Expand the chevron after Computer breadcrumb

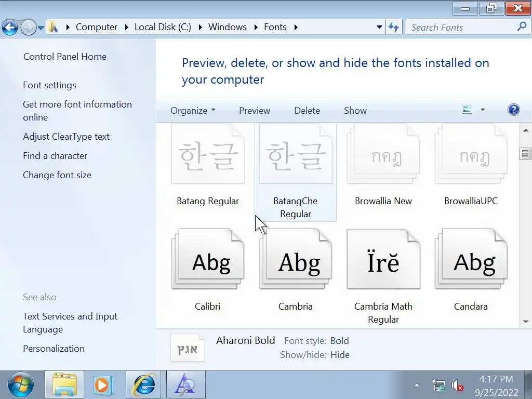tap(126, 27)
